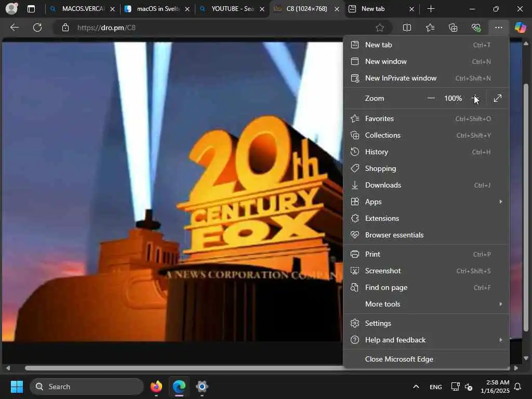The width and height of the screenshot is (532, 399).
Task: Expand the More tools submenu
Action: [426, 304]
